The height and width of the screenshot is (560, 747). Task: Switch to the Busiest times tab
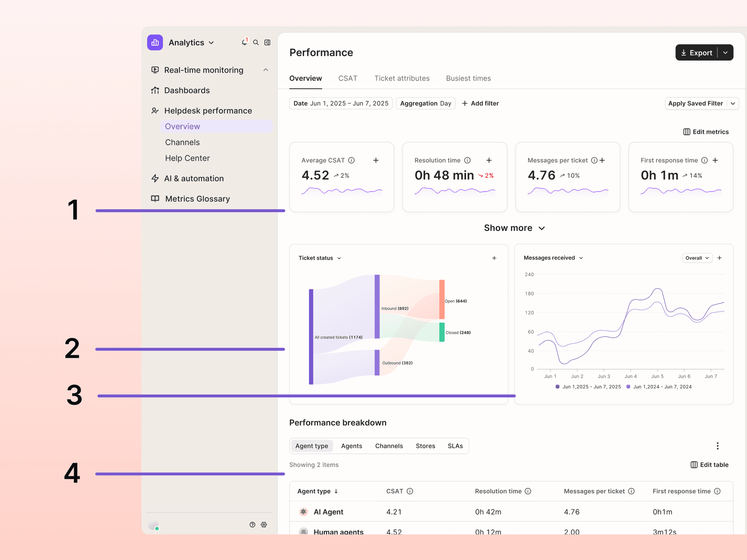[468, 78]
